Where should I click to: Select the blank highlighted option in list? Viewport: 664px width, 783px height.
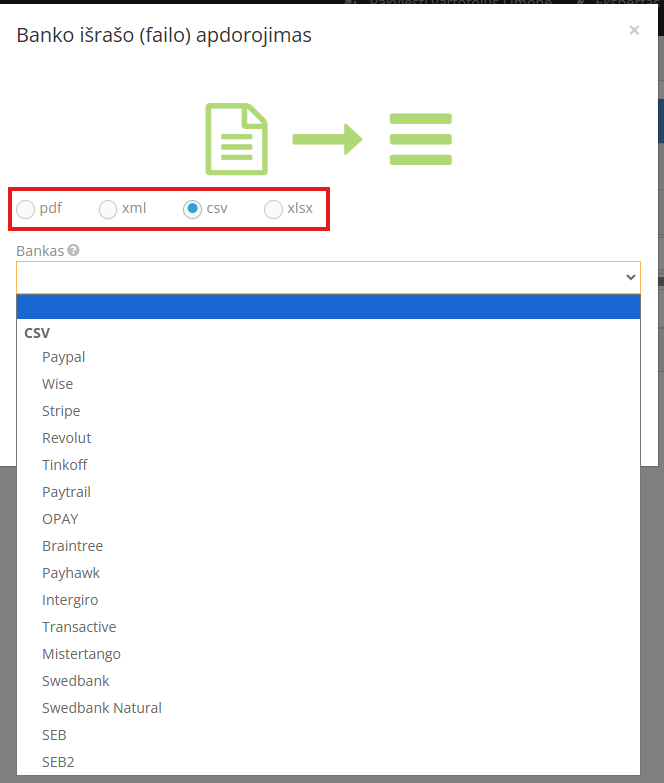pos(328,307)
